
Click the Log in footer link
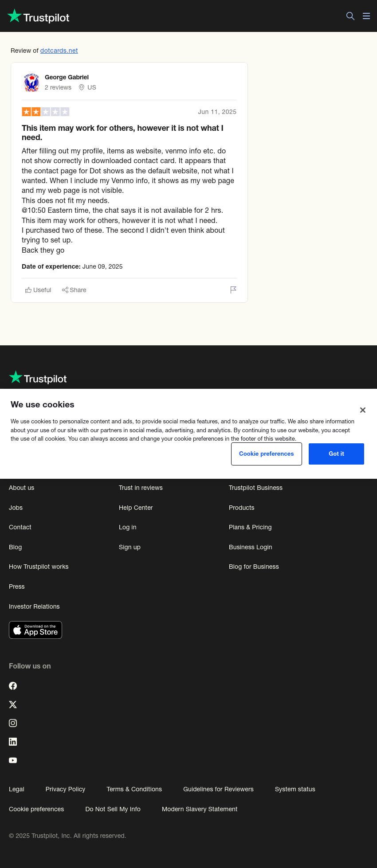pyautogui.click(x=127, y=527)
